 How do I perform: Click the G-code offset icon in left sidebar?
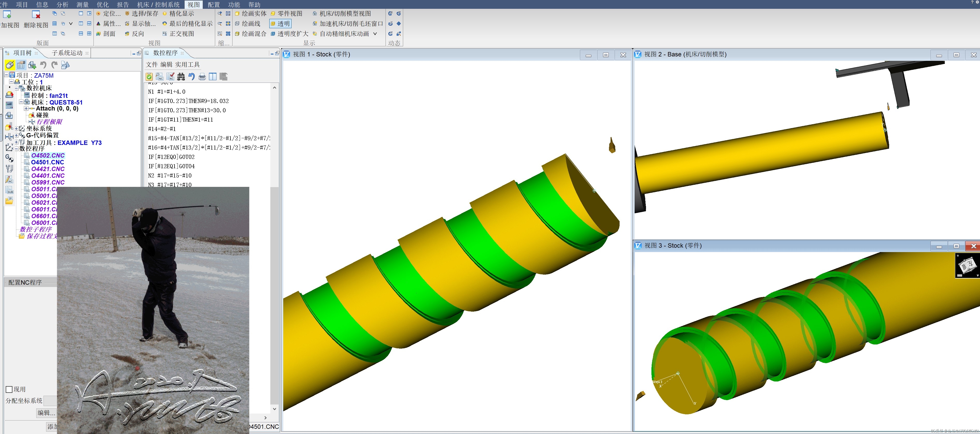[10, 158]
